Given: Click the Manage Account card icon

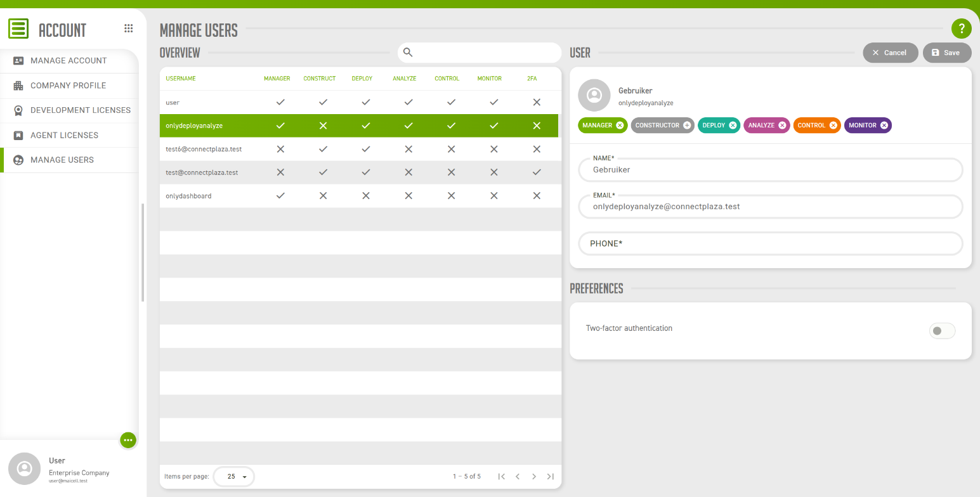Looking at the screenshot, I should tap(18, 61).
